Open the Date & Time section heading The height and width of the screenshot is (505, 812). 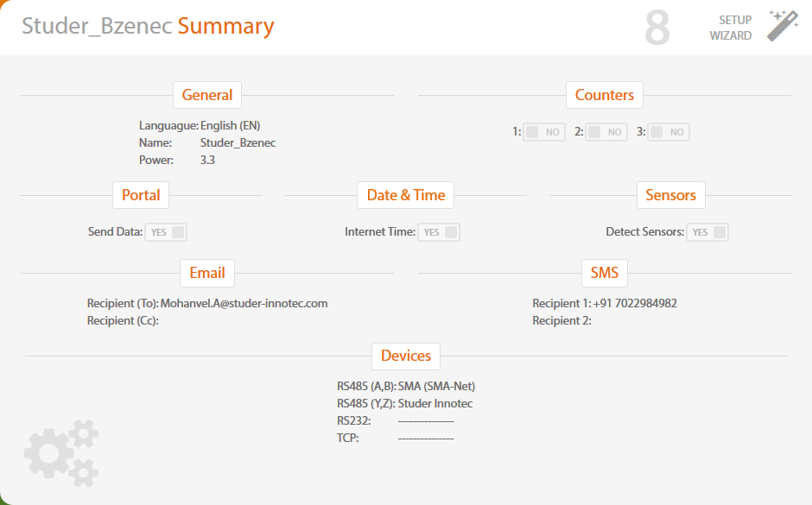pos(405,195)
